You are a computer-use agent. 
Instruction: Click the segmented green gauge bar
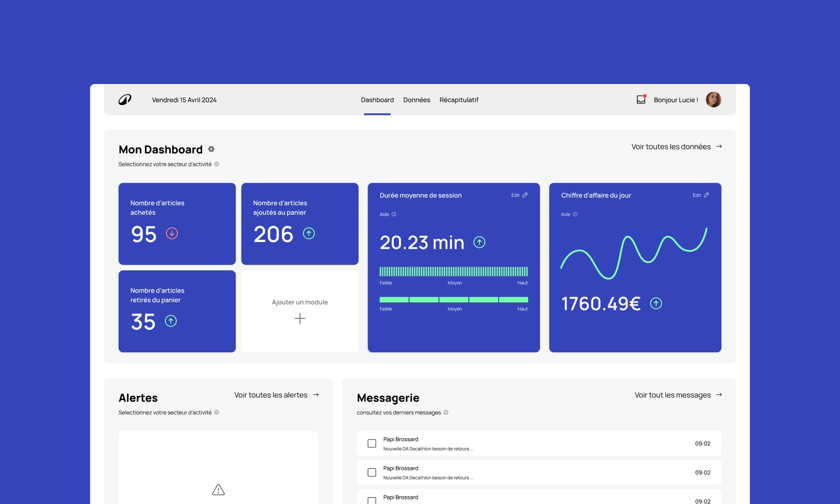coord(454,300)
